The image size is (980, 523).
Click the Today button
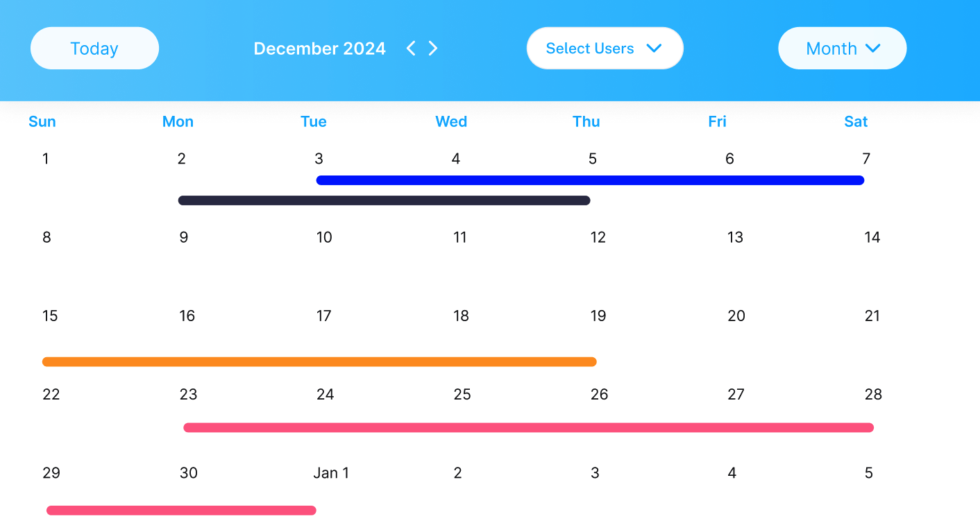click(x=94, y=49)
